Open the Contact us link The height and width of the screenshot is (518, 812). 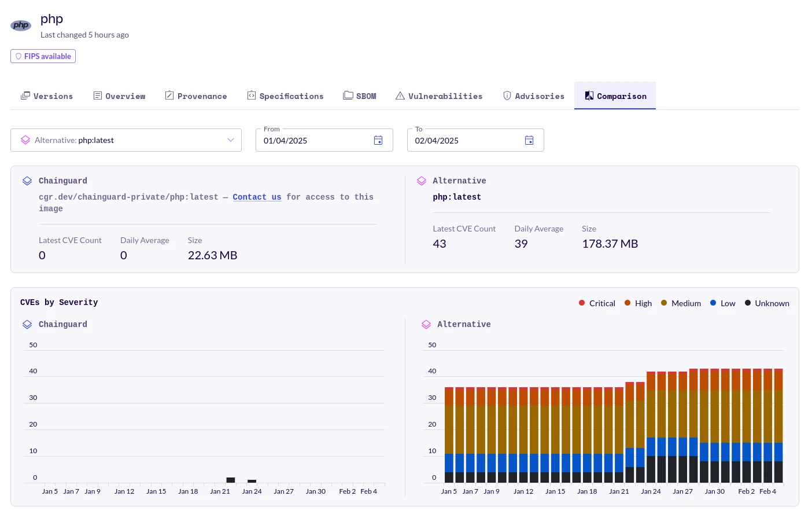(x=257, y=197)
